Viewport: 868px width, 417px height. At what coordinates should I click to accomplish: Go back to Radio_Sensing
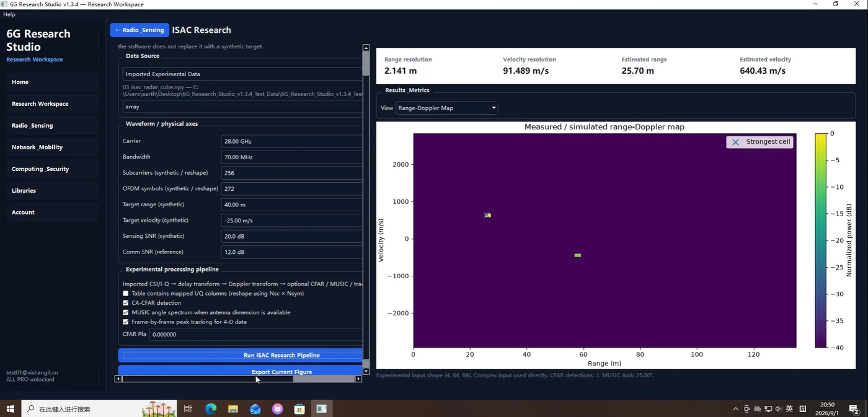pyautogui.click(x=139, y=30)
